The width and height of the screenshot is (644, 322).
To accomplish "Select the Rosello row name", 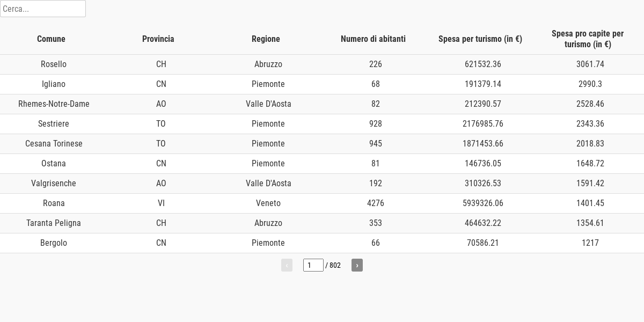I will 54,64.
